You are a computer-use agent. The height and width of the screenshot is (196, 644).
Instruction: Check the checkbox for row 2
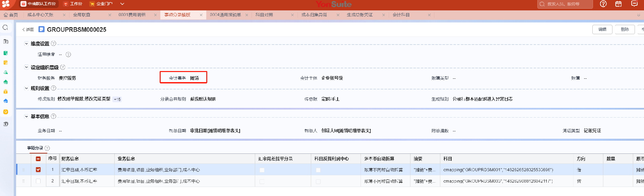tap(38, 181)
